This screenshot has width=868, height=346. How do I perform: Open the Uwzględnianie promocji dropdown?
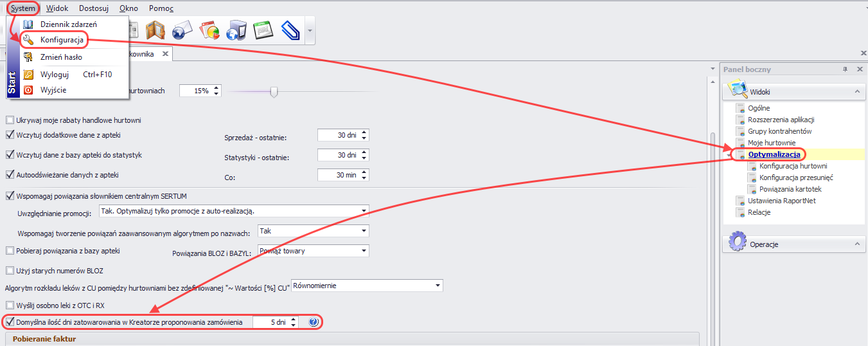click(x=364, y=211)
